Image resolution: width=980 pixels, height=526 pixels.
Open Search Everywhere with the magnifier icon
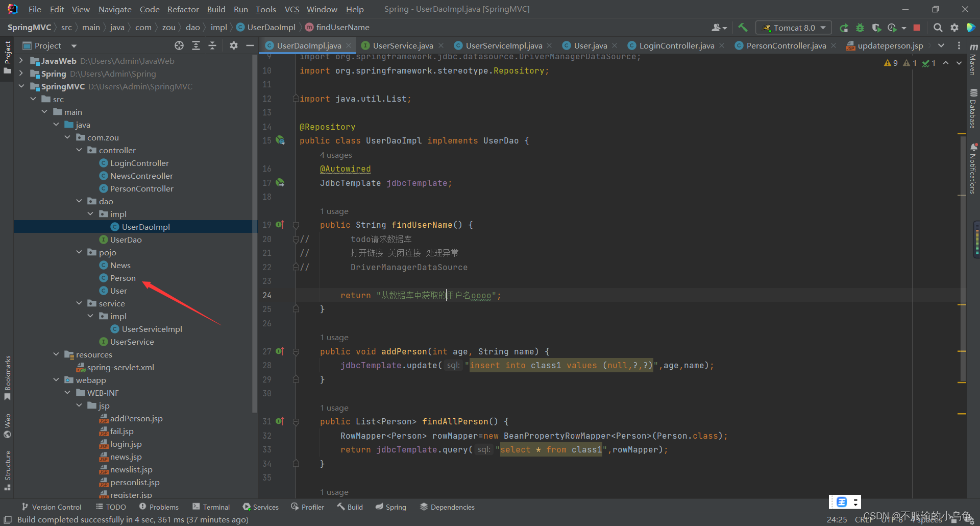(938, 27)
